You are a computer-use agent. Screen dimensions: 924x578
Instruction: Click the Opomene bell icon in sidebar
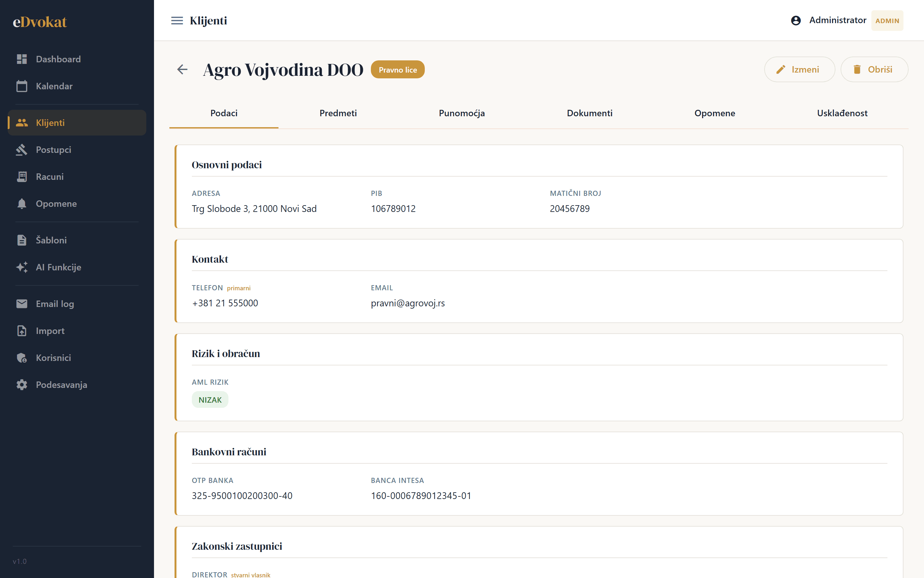click(22, 204)
